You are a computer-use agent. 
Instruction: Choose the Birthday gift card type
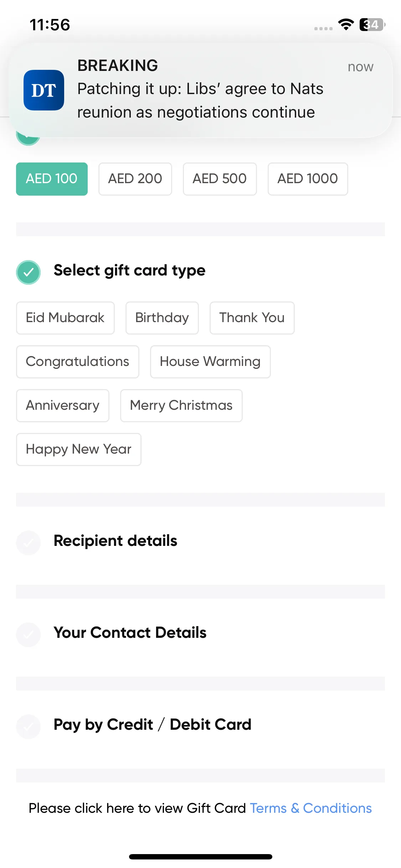(162, 318)
